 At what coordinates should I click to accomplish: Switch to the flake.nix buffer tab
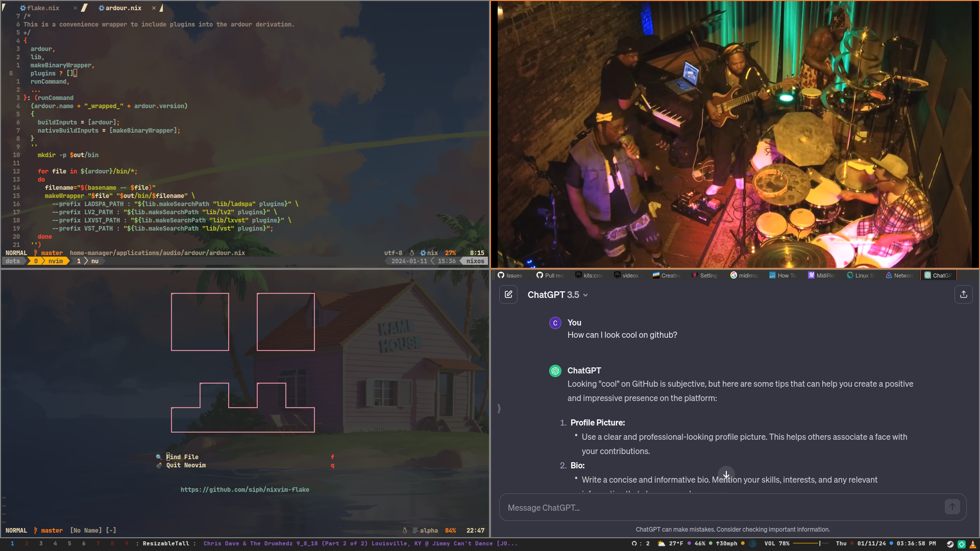[43, 8]
